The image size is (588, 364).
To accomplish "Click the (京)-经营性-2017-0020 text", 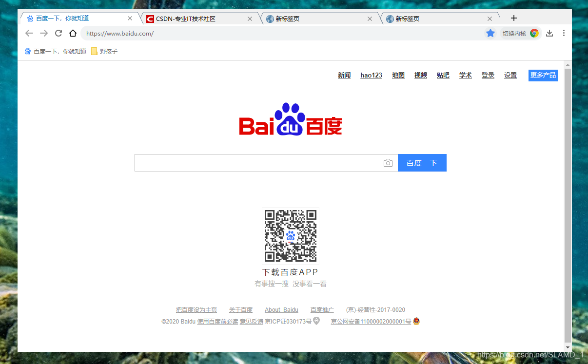I will tap(375, 310).
